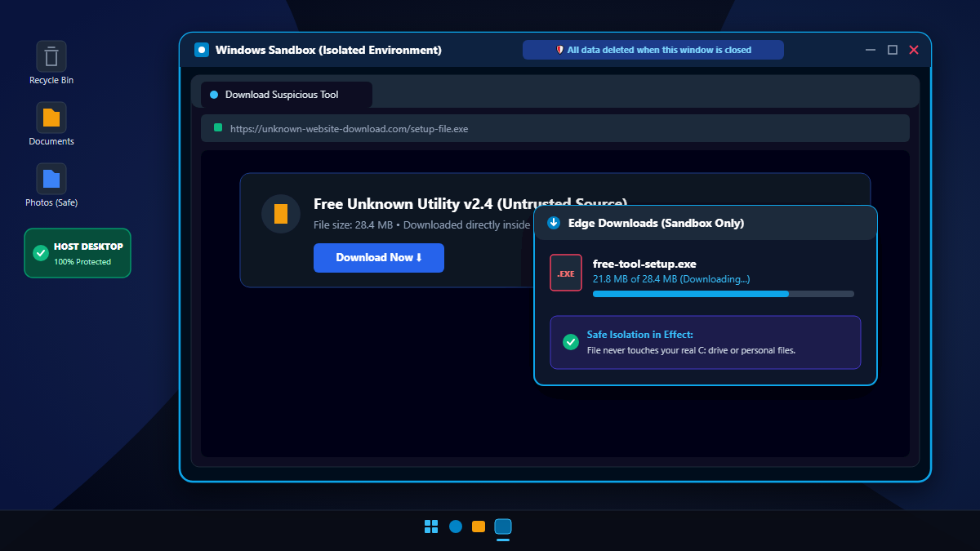980x551 pixels.
Task: Click the Safe Isolation in Effect heading
Action: (x=640, y=335)
